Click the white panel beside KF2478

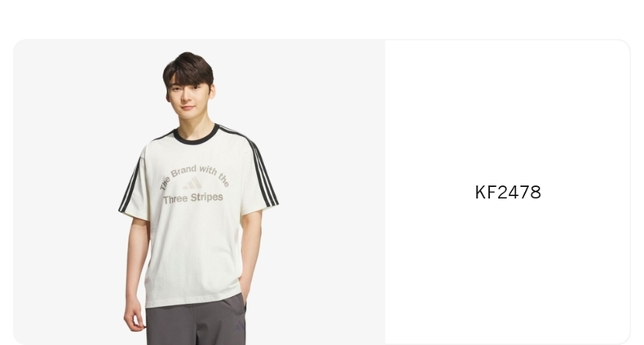(x=508, y=192)
